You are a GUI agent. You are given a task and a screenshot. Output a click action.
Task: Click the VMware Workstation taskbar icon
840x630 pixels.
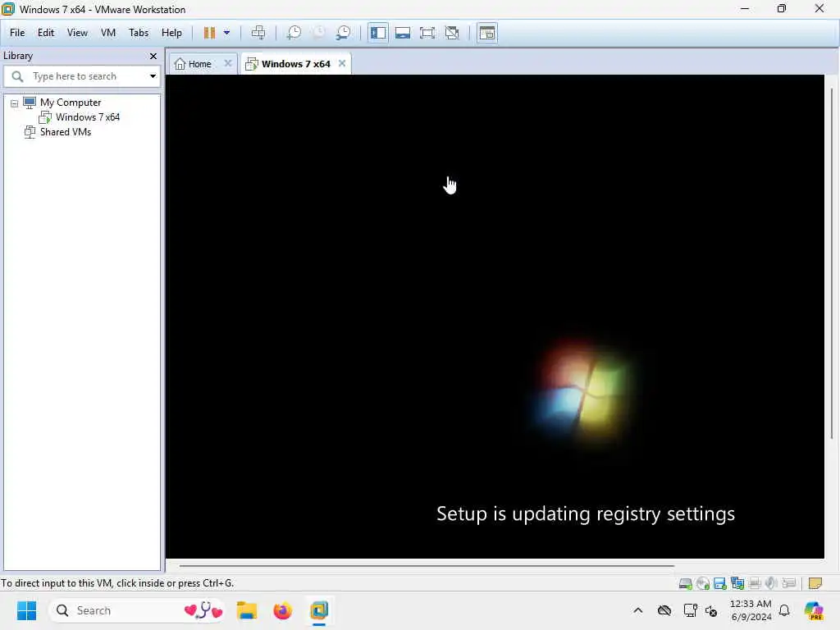pyautogui.click(x=319, y=610)
